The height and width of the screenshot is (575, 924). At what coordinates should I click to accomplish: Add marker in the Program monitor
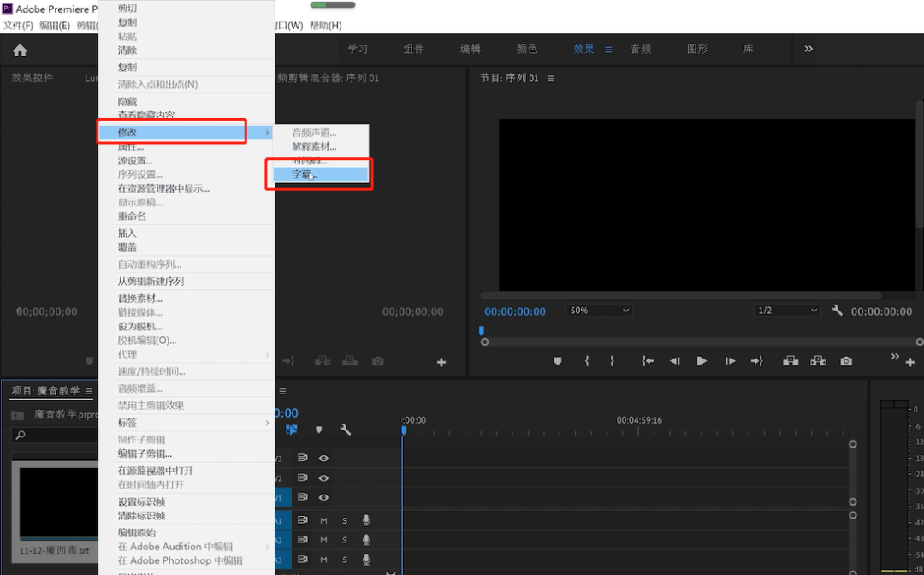pos(558,361)
